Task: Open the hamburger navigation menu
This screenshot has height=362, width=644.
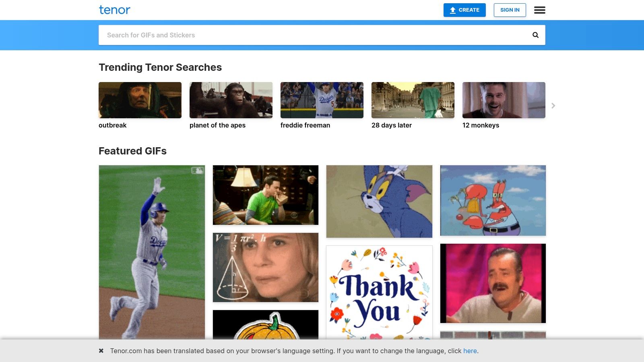Action: point(539,10)
